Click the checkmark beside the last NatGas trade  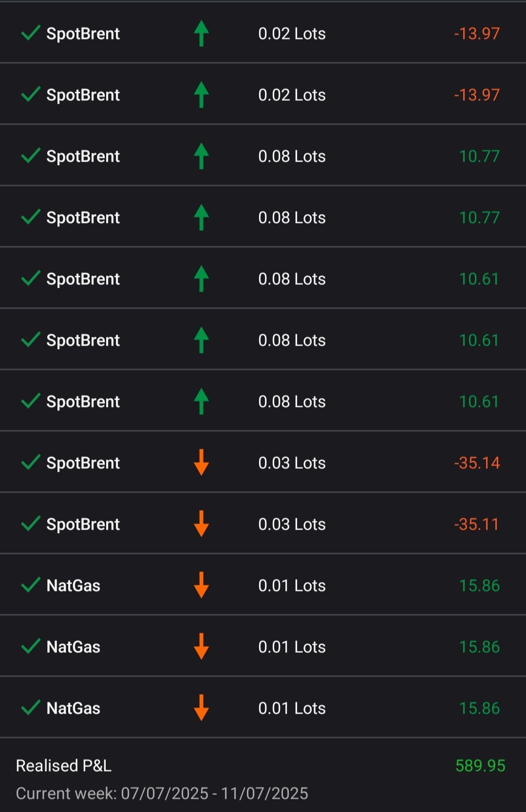tap(31, 707)
